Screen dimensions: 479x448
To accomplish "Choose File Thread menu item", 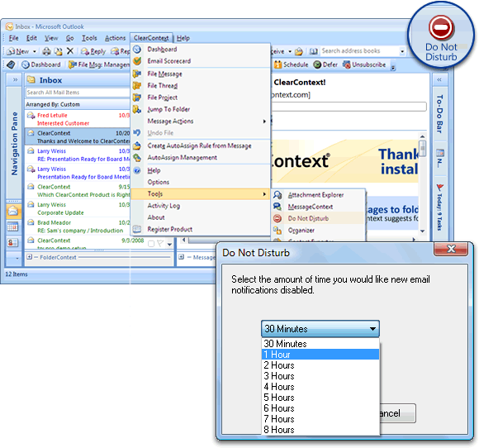I will [x=201, y=86].
